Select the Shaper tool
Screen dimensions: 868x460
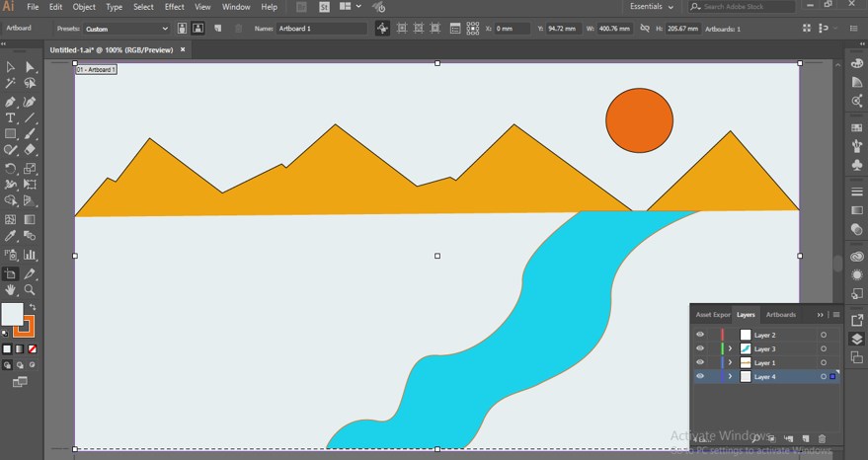coord(10,150)
